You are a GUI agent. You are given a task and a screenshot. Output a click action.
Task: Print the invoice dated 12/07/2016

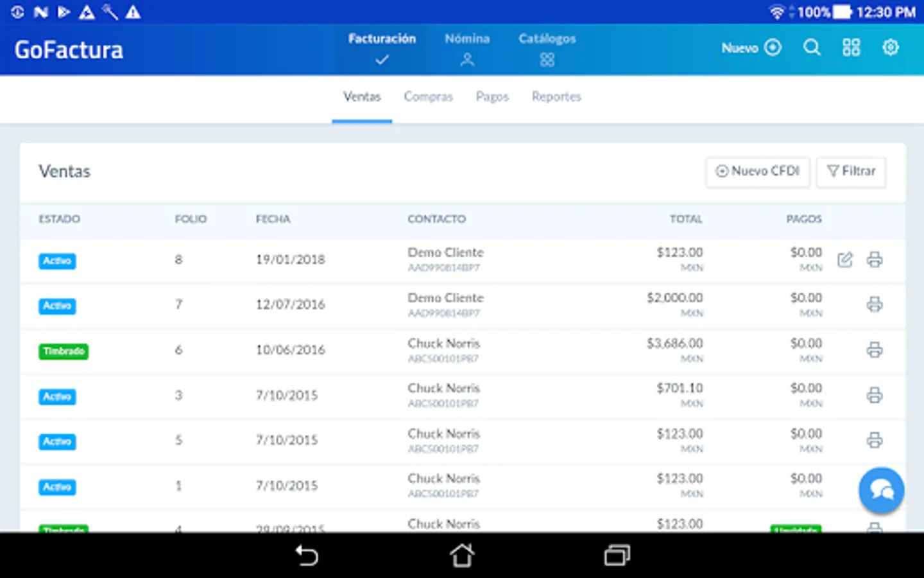(875, 304)
